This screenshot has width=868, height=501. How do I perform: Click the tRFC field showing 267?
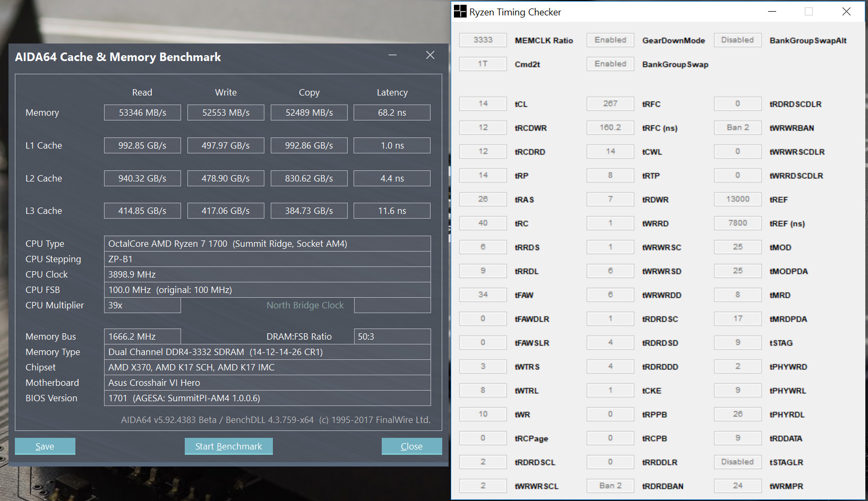611,103
